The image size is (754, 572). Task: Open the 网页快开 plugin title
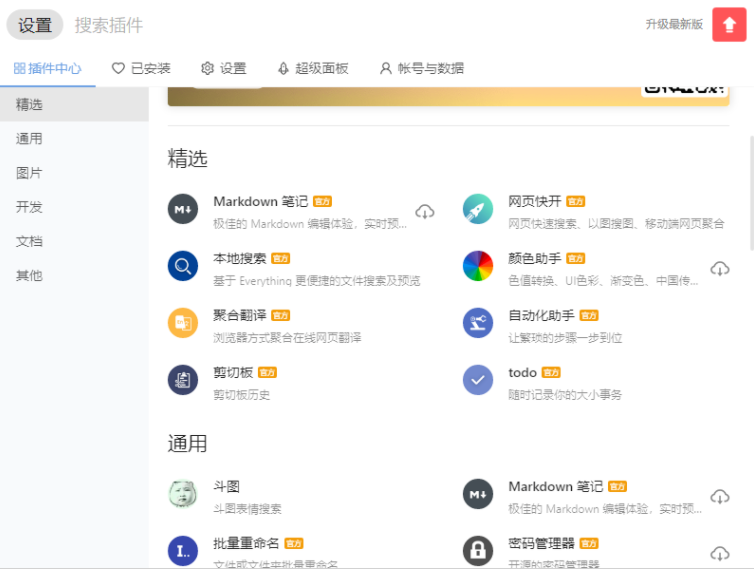[534, 201]
